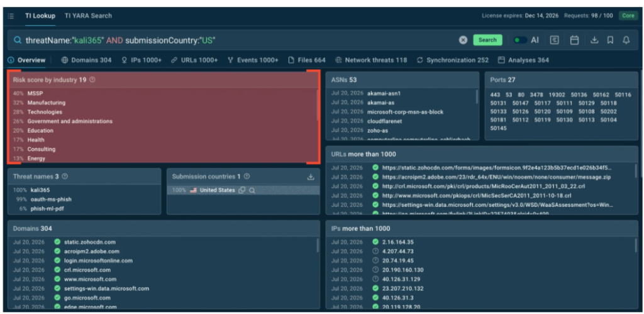
Task: Select port 50145
Action: click(x=498, y=128)
